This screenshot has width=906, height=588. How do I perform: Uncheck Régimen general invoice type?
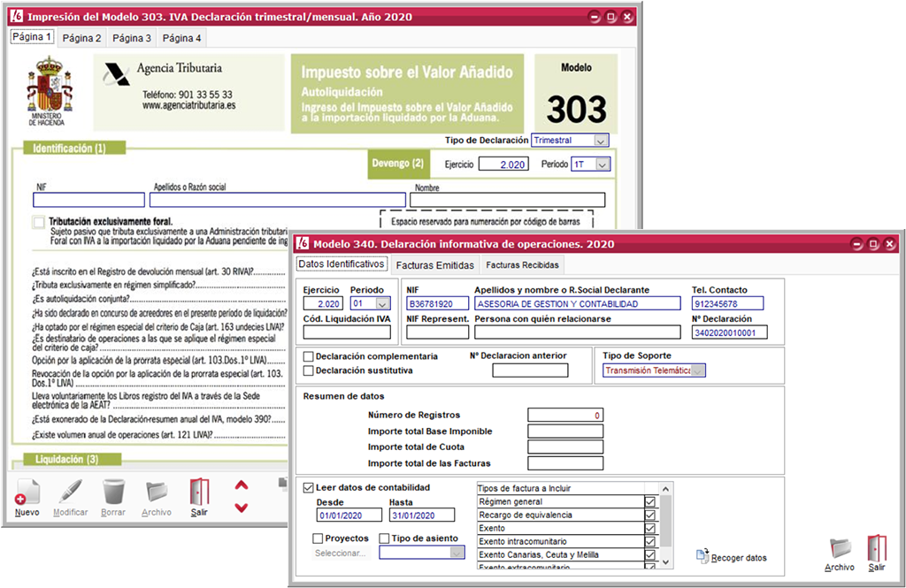click(x=650, y=501)
